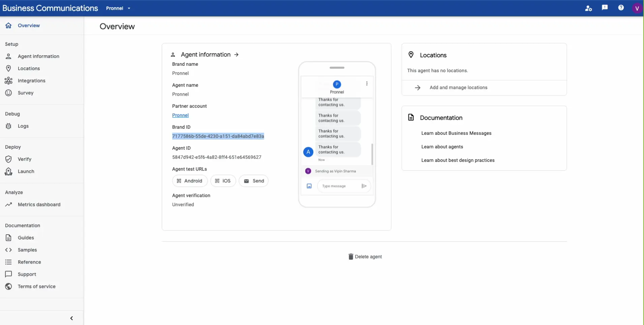The width and height of the screenshot is (644, 325).
Task: Click the Logs bug icon
Action: pos(8,126)
